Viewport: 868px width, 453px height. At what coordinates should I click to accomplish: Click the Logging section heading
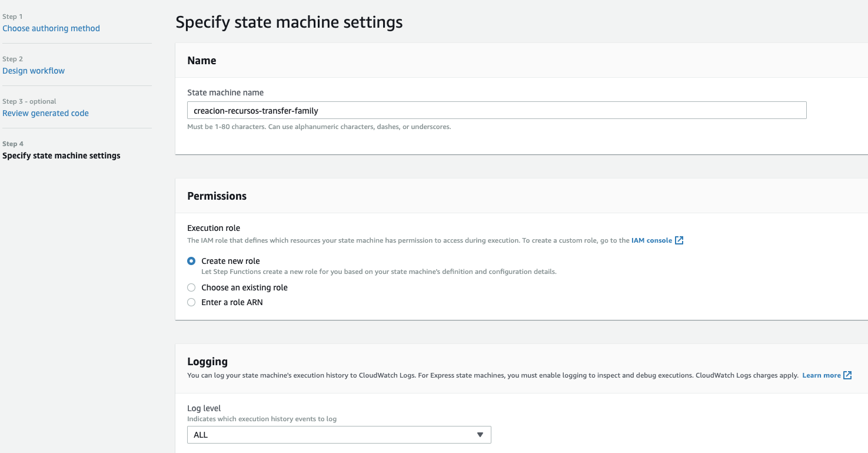pyautogui.click(x=207, y=361)
